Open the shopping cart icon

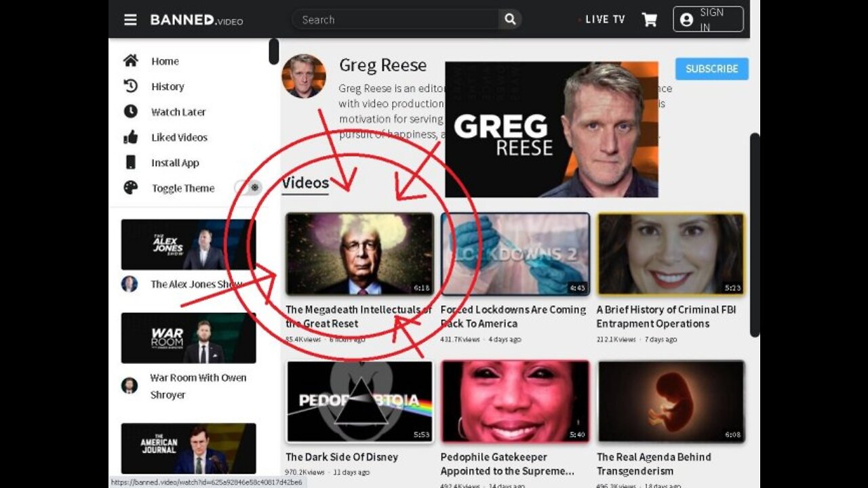click(x=649, y=20)
